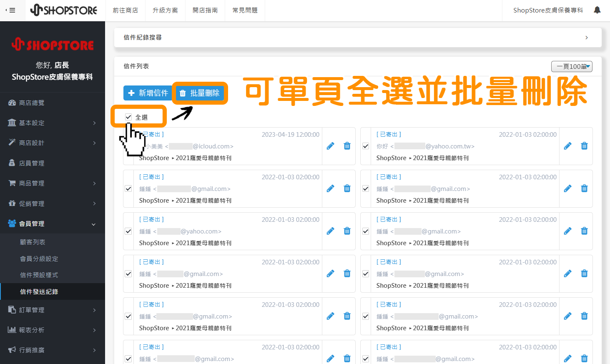Expand the 商店設計 chevron in the sidebar
The width and height of the screenshot is (610, 364).
click(94, 143)
